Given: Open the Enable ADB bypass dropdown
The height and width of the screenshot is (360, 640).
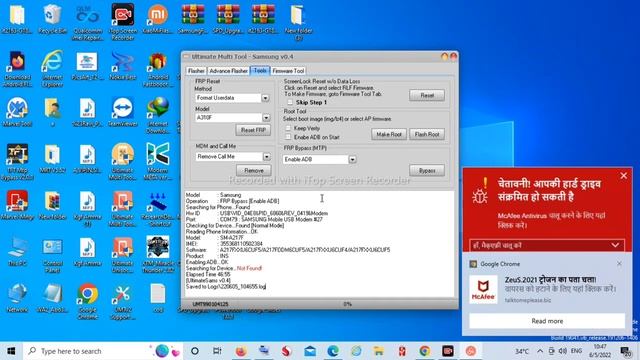Looking at the screenshot, I should [x=352, y=160].
